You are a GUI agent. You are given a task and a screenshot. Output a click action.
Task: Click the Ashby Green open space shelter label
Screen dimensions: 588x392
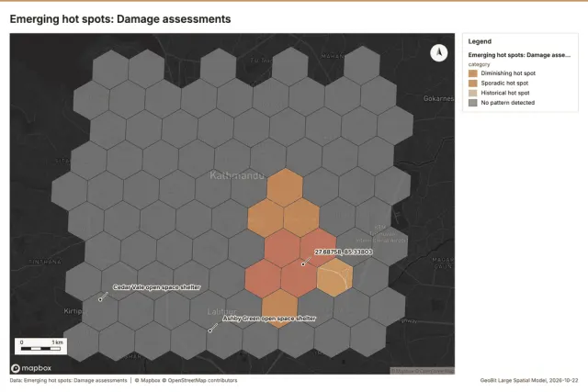[x=269, y=319]
